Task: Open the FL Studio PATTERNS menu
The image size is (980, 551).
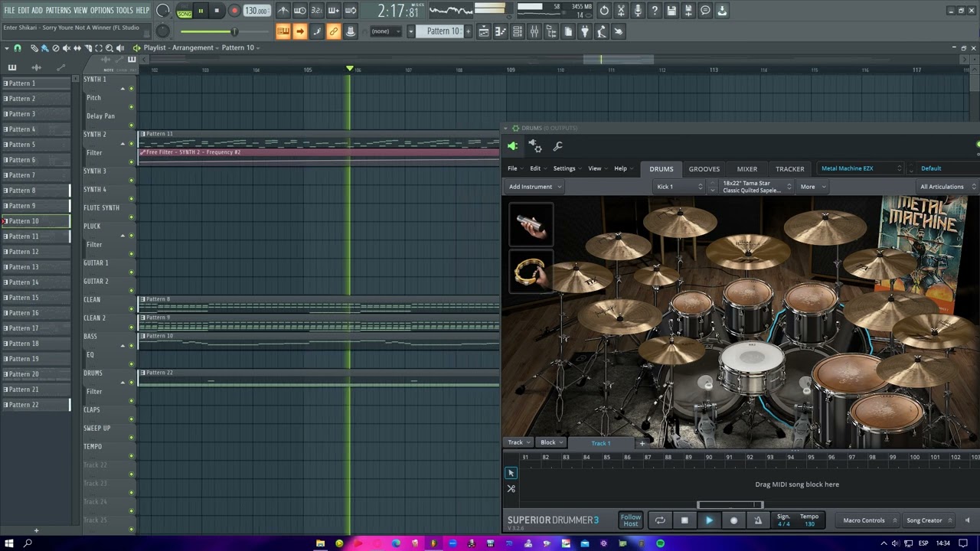Action: (x=58, y=10)
